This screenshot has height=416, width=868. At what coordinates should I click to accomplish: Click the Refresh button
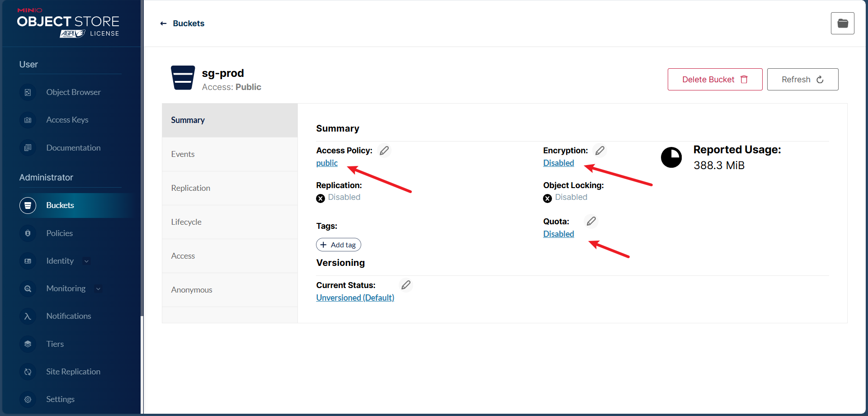tap(802, 80)
